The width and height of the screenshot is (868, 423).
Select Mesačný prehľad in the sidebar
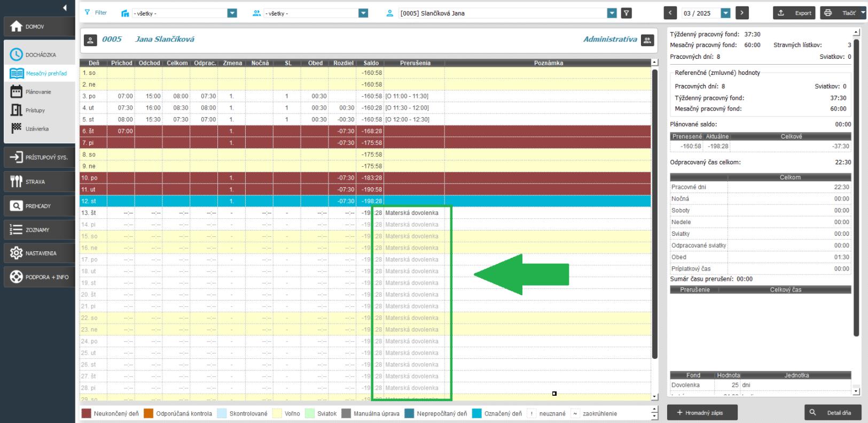(46, 74)
